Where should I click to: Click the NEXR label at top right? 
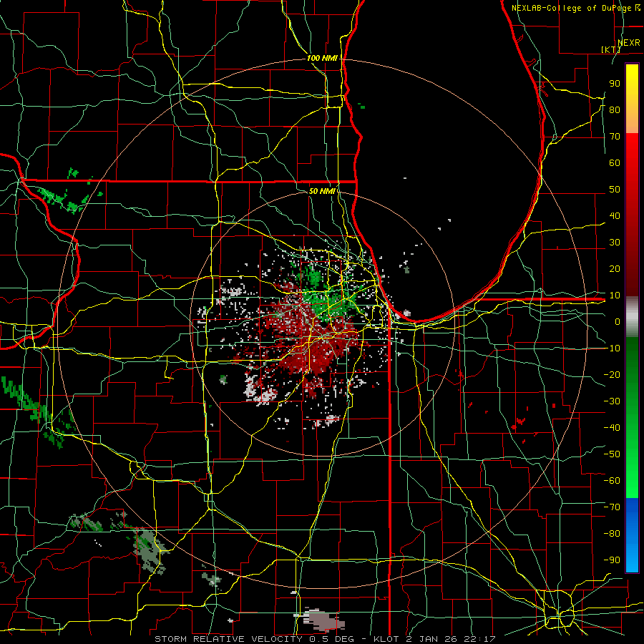click(x=629, y=43)
